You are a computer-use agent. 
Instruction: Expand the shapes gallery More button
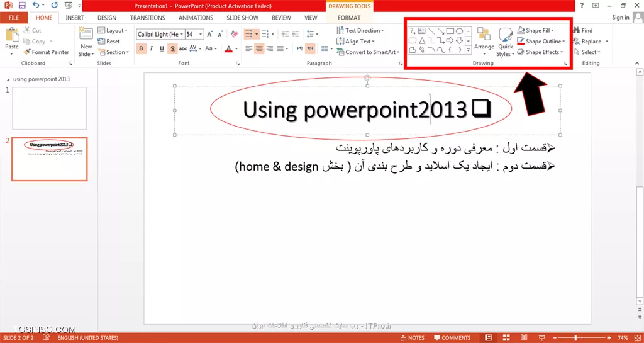(x=468, y=50)
